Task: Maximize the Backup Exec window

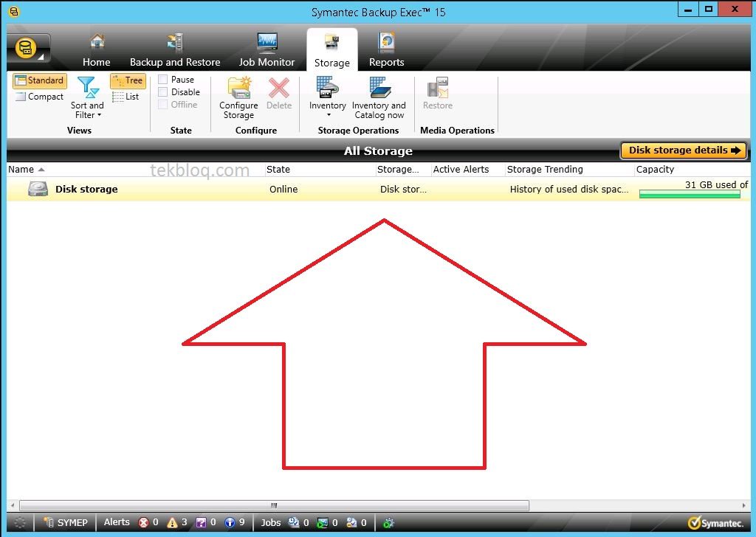Action: [x=708, y=9]
